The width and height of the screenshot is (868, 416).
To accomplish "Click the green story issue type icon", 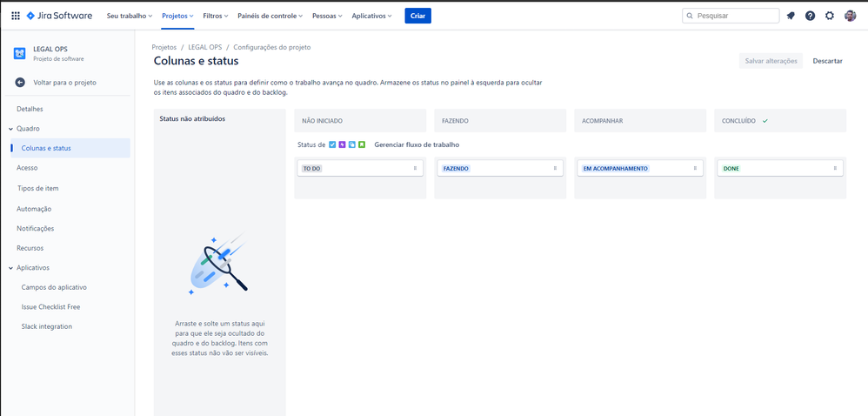I will (x=362, y=145).
